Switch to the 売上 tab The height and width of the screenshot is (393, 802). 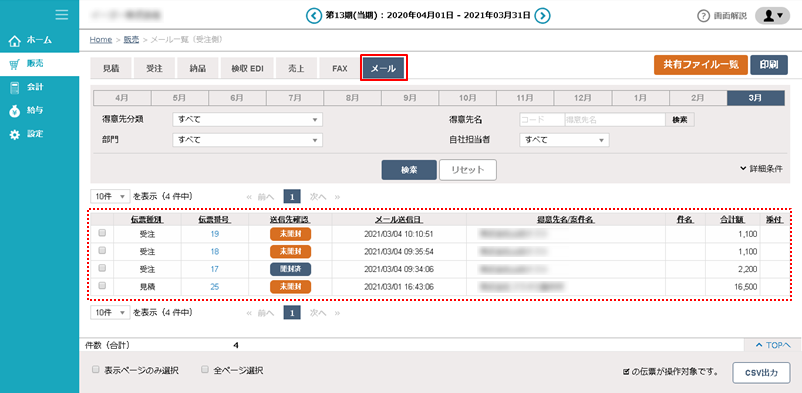point(296,69)
